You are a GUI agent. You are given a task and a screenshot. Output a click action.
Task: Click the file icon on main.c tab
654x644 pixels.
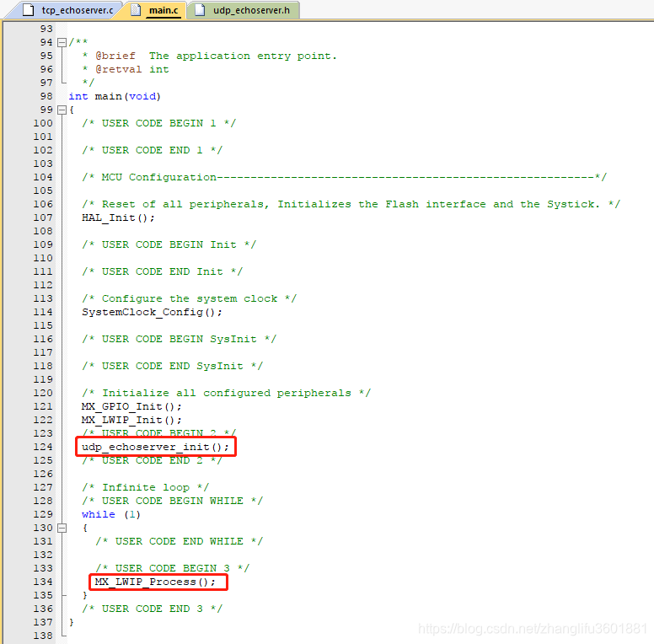pyautogui.click(x=136, y=9)
